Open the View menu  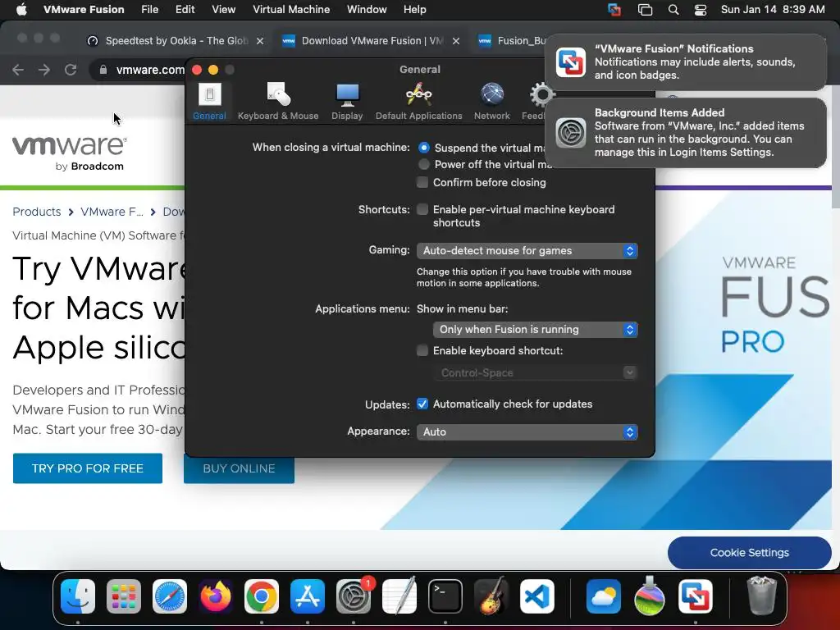[223, 10]
